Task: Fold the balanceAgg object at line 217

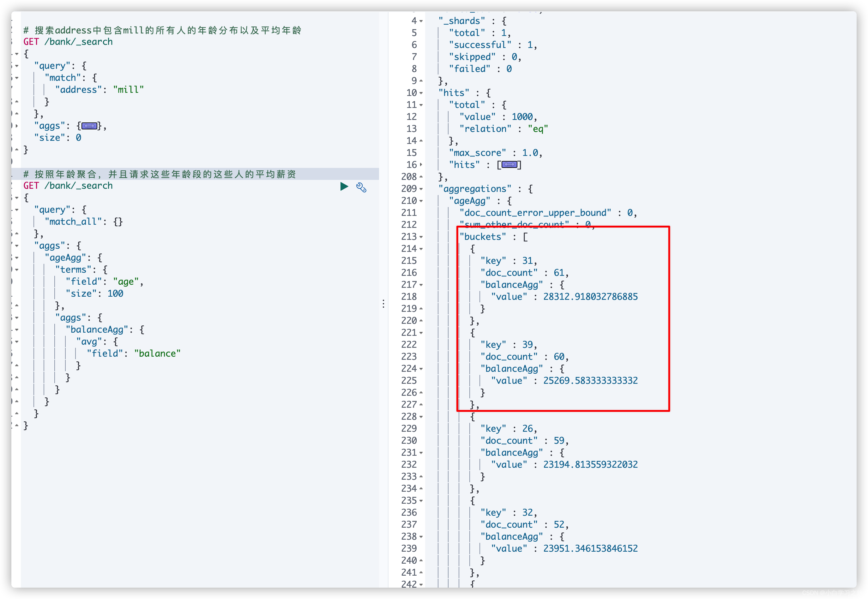Action: 421,285
